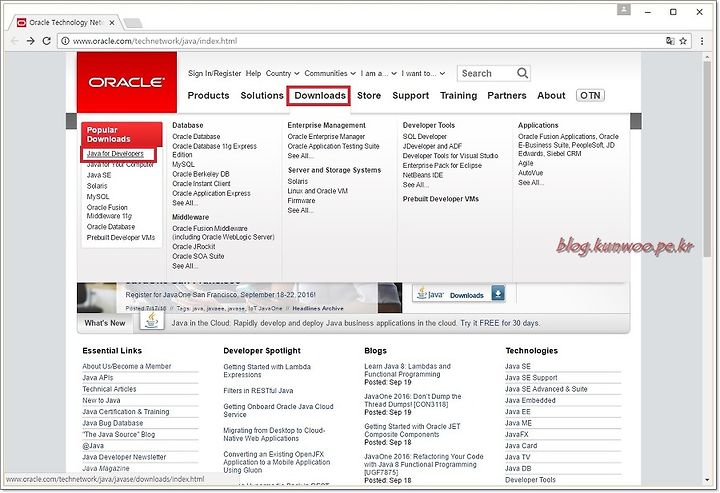Click the browser back arrow
This screenshot has width=720, height=493.
[15, 41]
